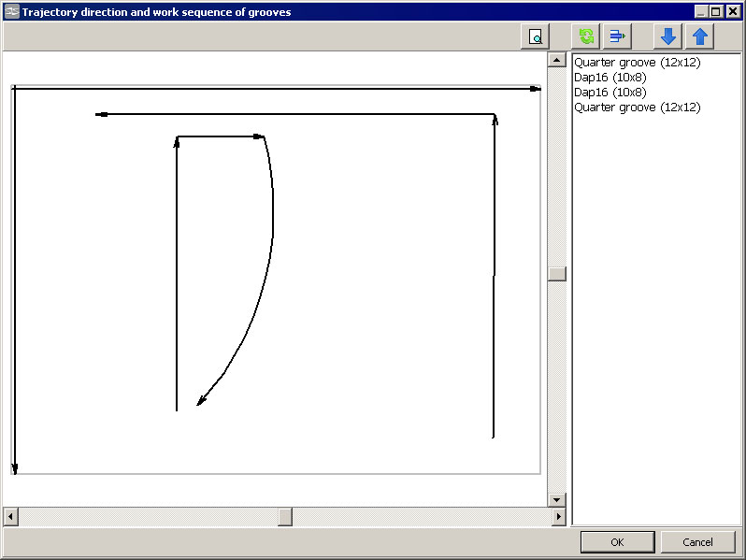This screenshot has width=746, height=560.
Task: Minimize the dialog window
Action: pyautogui.click(x=701, y=11)
